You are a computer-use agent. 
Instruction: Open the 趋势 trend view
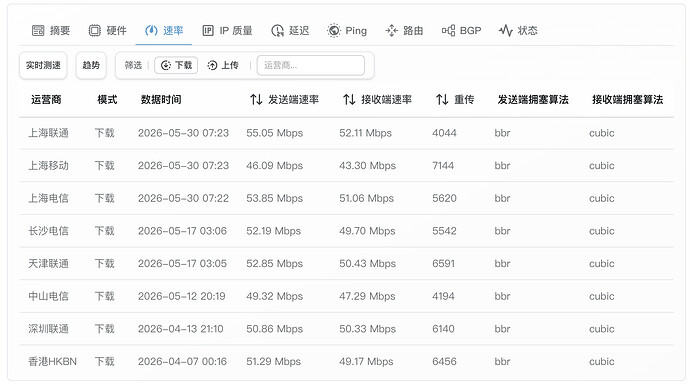[x=91, y=65]
